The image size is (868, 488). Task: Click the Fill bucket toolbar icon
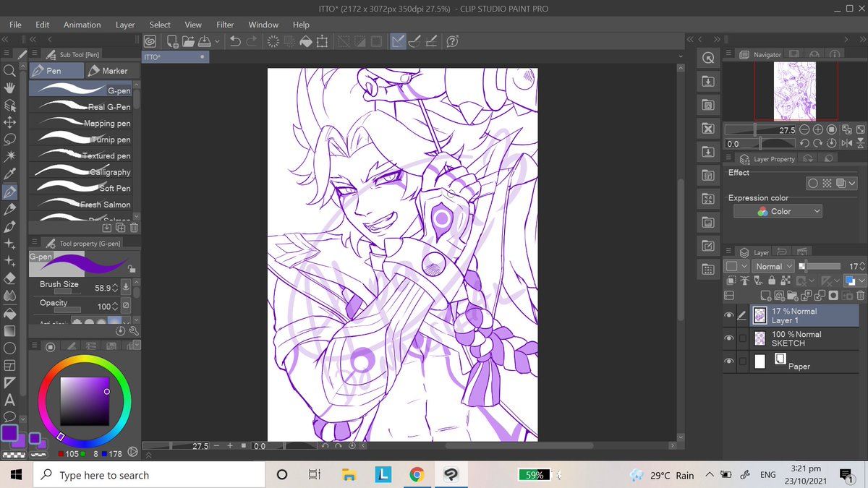[x=306, y=42]
